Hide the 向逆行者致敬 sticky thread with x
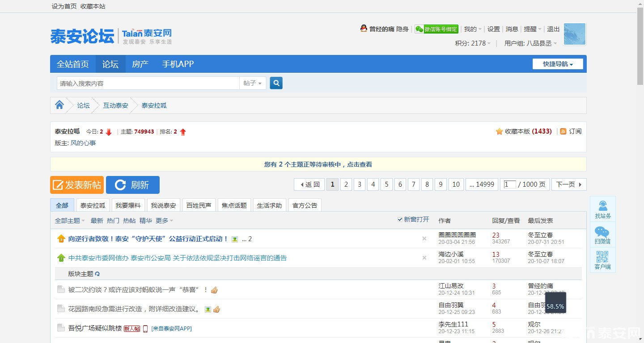 tap(424, 238)
